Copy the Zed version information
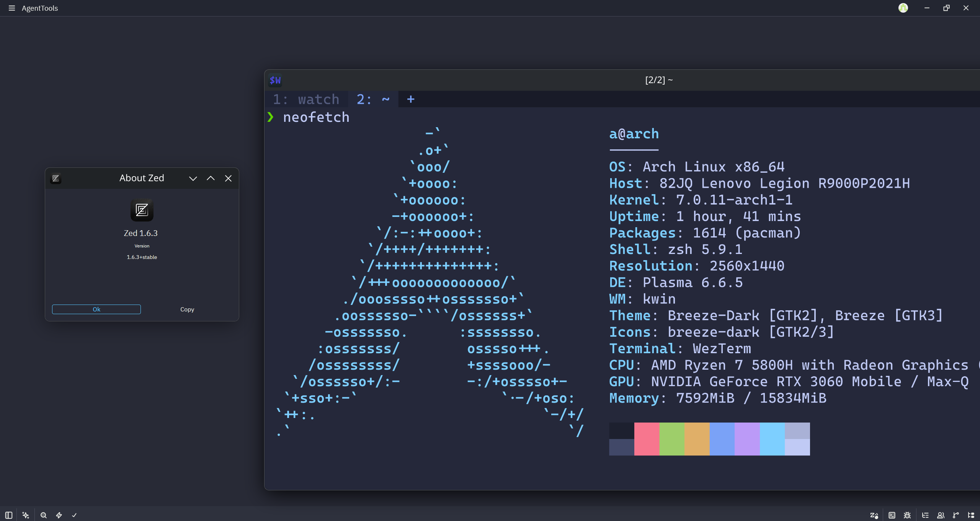This screenshot has height=521, width=980. (187, 309)
